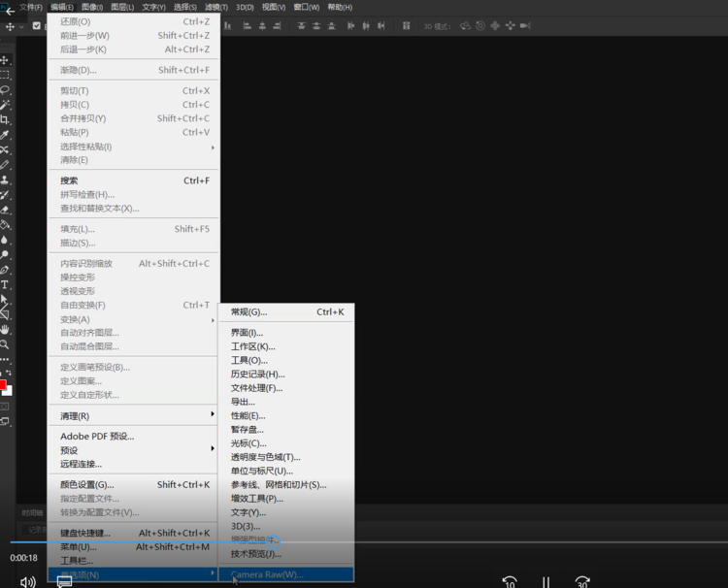728x588 pixels.
Task: Click the video volume speaker icon
Action: pos(28,581)
